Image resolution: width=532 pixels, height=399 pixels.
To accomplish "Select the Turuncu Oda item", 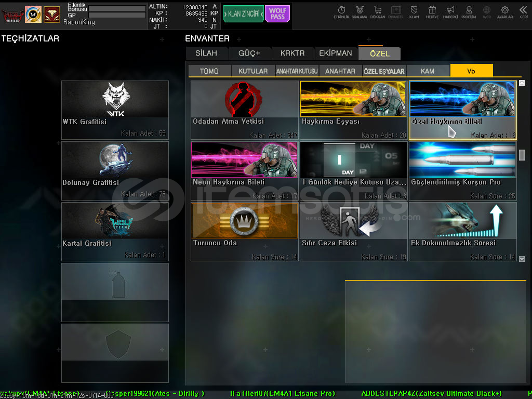I will (x=245, y=232).
